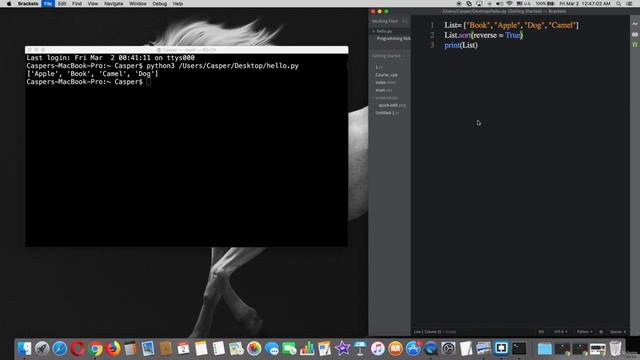640x360 pixels.
Task: Open Notification Center in menu bar
Action: click(630, 4)
